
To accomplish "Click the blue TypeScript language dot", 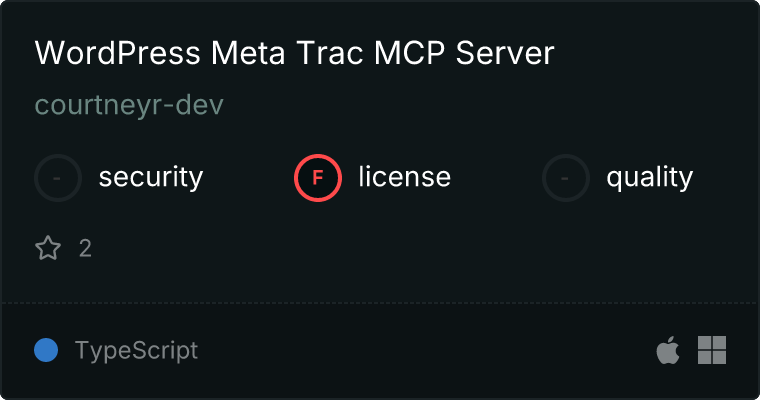I will point(46,350).
